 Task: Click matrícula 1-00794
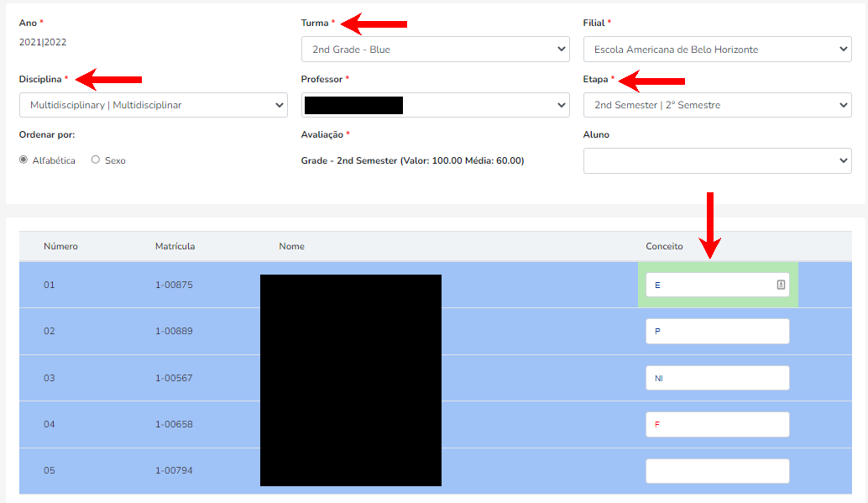click(174, 470)
